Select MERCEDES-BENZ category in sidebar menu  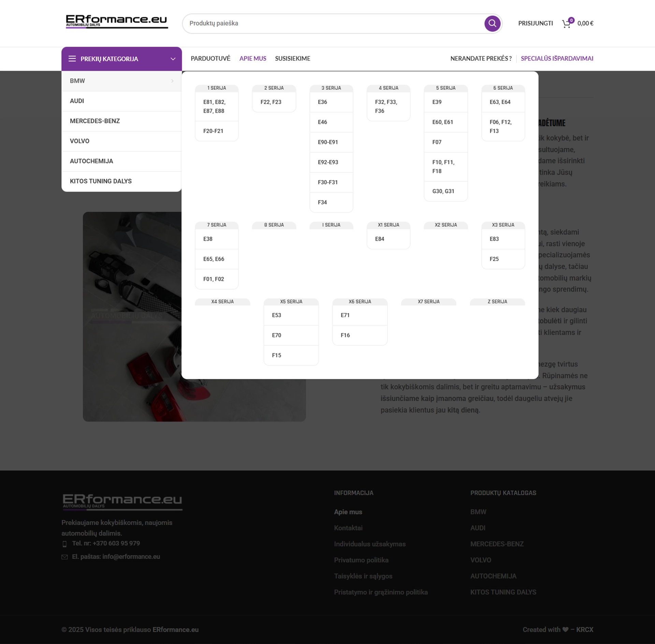click(121, 121)
